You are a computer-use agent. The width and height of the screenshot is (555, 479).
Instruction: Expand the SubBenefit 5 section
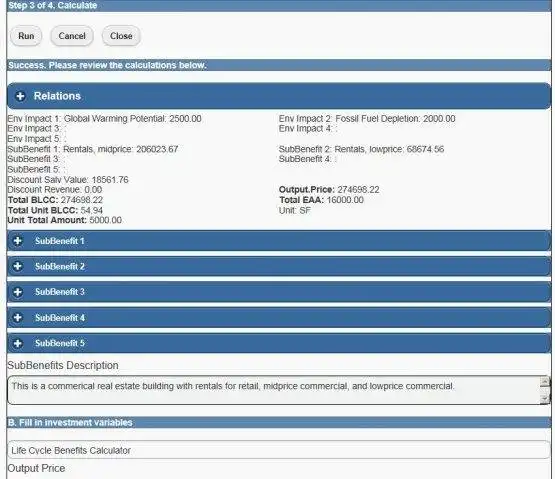pyautogui.click(x=279, y=343)
